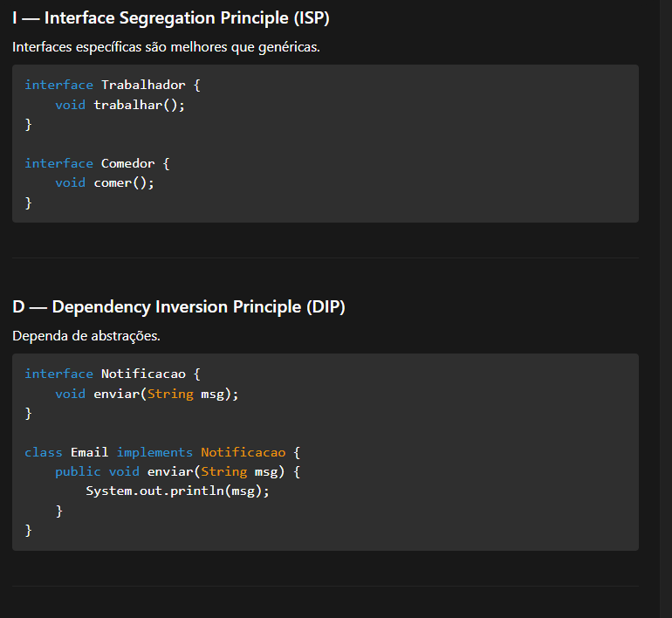
Task: Click the comer() method declaration
Action: (x=124, y=182)
